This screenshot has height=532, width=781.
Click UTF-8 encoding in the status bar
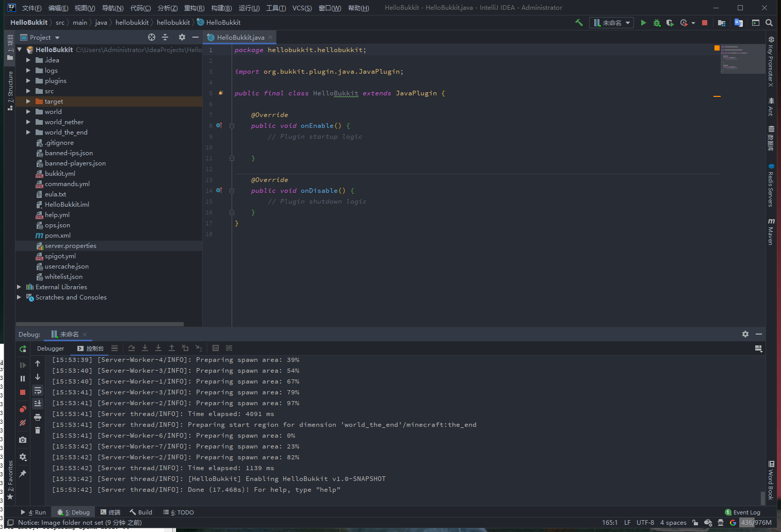(645, 523)
